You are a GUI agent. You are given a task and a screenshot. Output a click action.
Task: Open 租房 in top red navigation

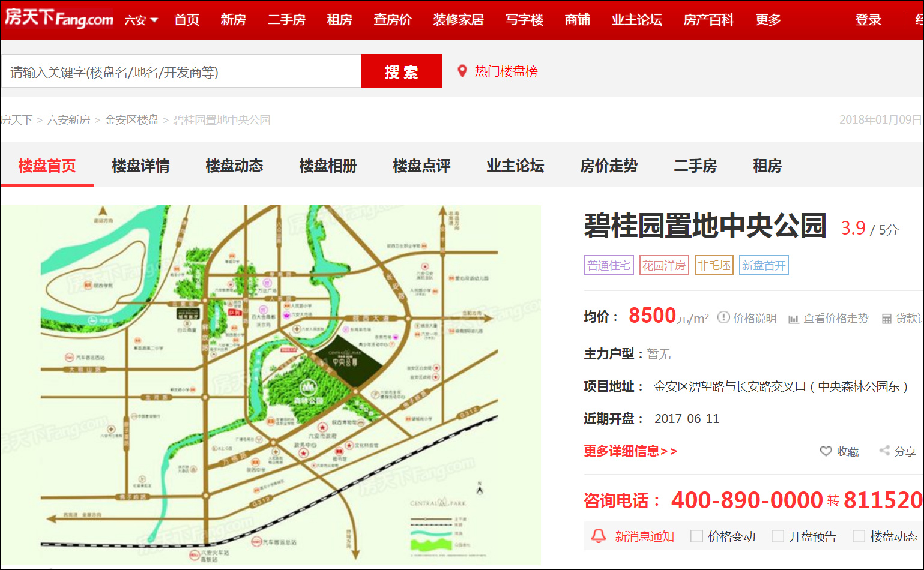340,20
